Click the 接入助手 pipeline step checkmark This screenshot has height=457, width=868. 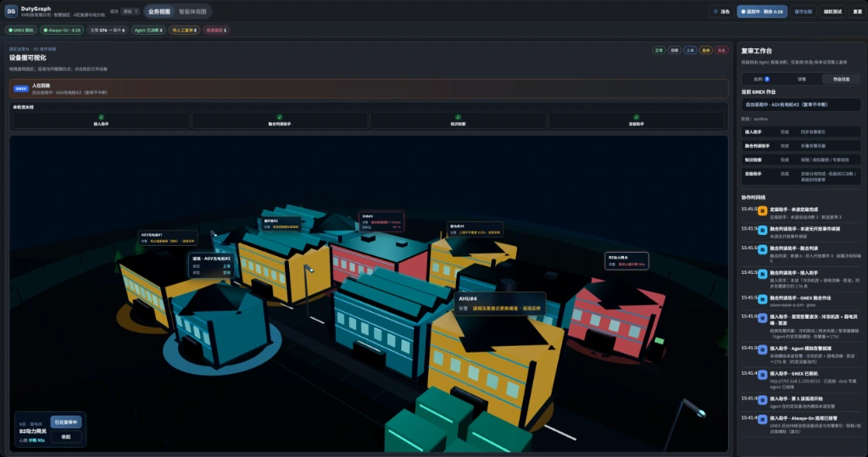[x=101, y=117]
